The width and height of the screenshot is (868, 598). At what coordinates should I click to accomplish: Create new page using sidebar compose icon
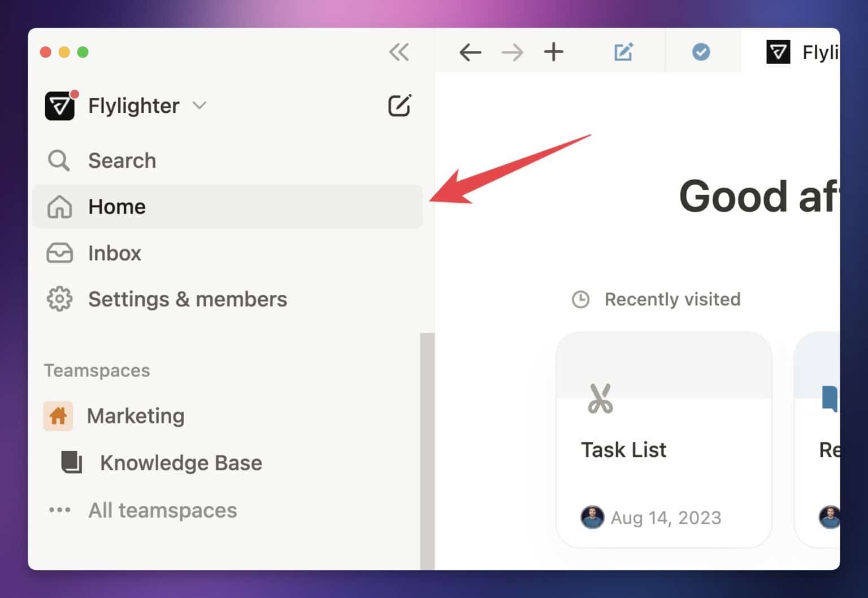[x=399, y=106]
